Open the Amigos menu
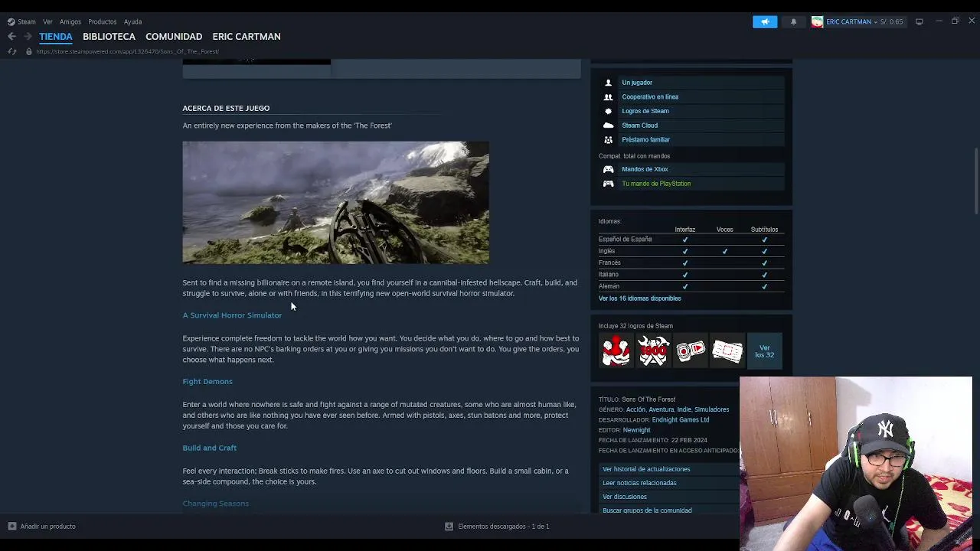Viewport: 980px width, 551px height. click(70, 21)
